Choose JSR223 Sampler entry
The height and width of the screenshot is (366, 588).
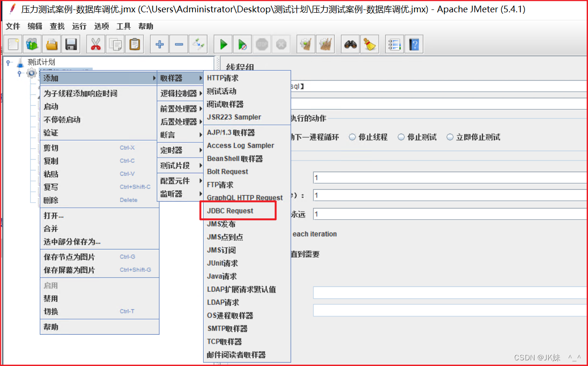(x=247, y=117)
